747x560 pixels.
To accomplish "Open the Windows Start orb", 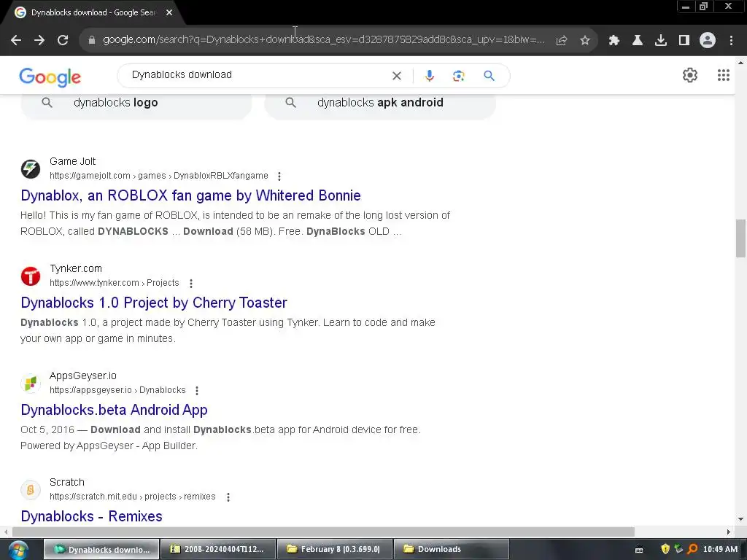I will click(x=18, y=550).
